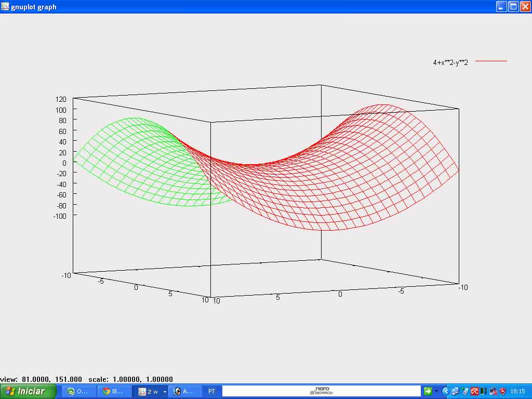This screenshot has width=532, height=399.
Task: Click the network connections tray icon
Action: click(456, 391)
